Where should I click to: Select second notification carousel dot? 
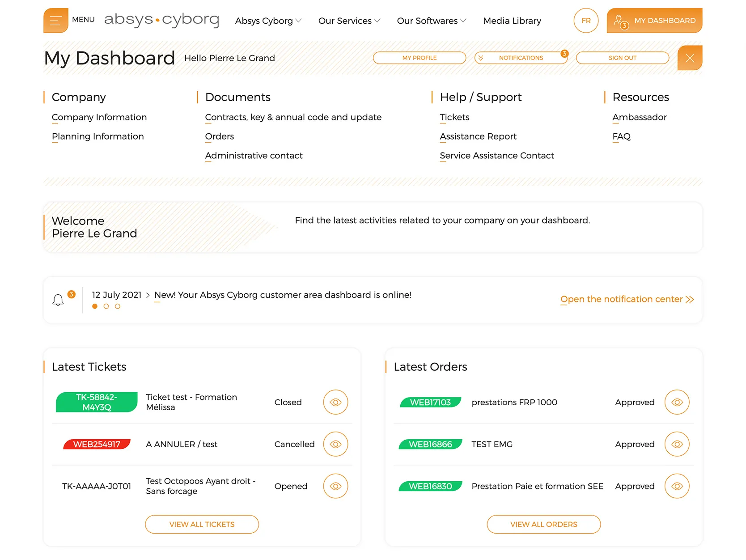tap(106, 306)
